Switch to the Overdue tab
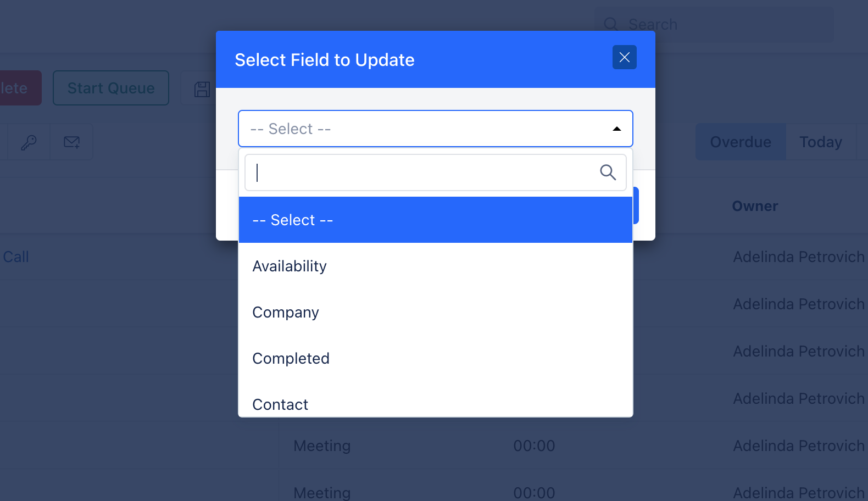The width and height of the screenshot is (868, 501). (741, 142)
